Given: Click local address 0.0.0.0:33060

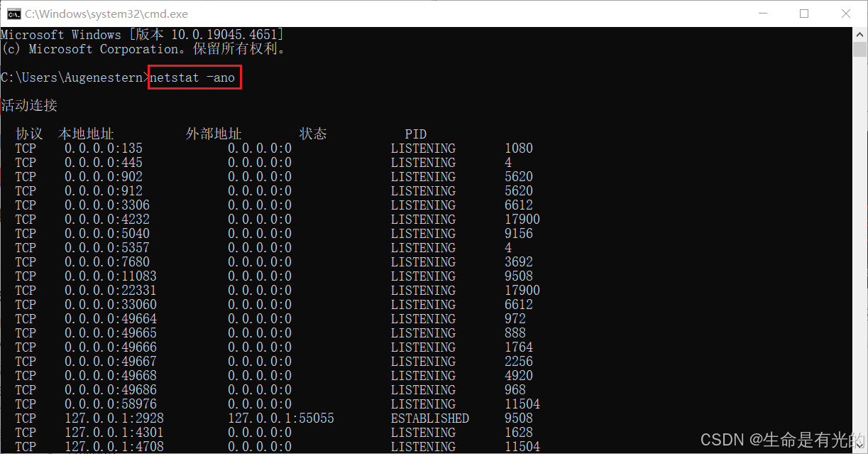Looking at the screenshot, I should coord(111,305).
